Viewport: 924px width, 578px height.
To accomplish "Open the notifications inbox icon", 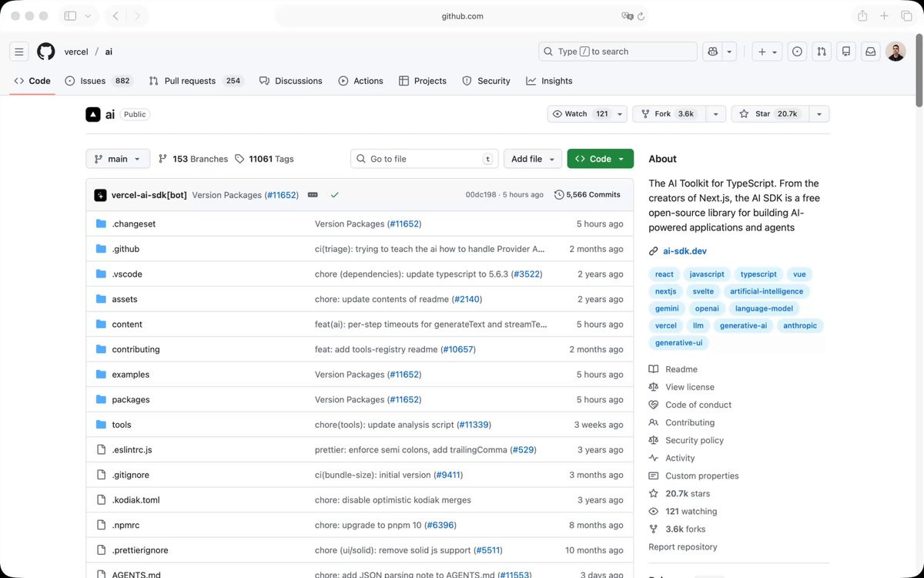I will point(871,52).
